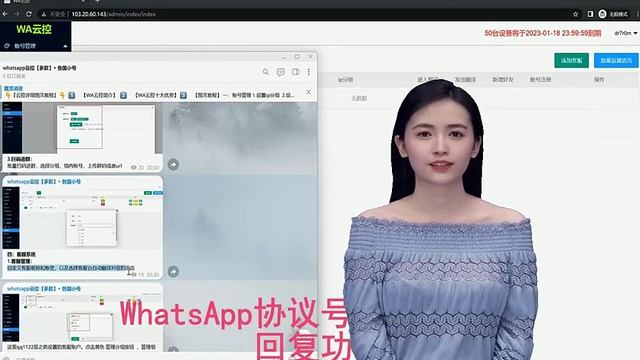Open the Telegram channel three-dot menu
This screenshot has width=640, height=360.
(x=309, y=72)
